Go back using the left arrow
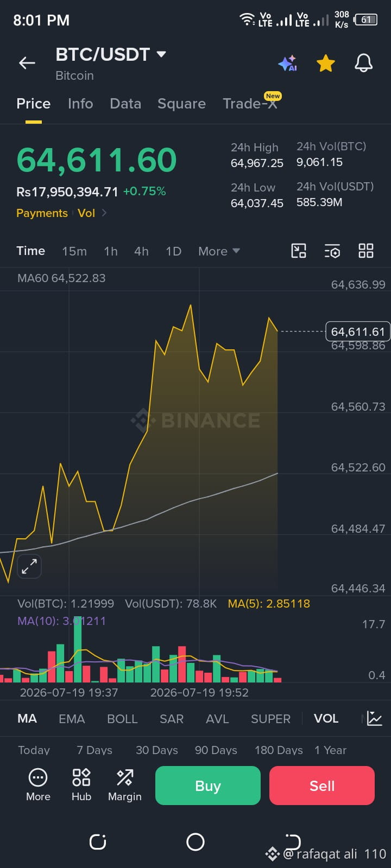 tap(27, 63)
